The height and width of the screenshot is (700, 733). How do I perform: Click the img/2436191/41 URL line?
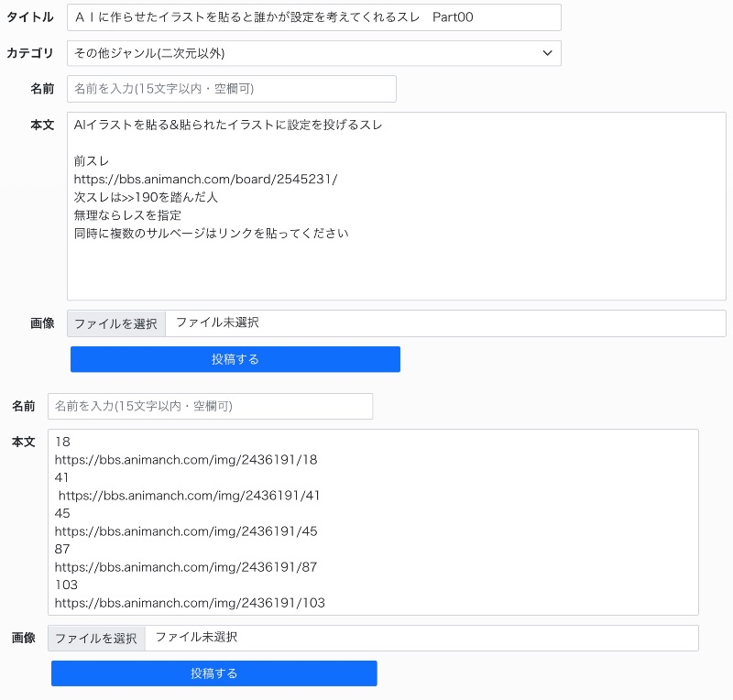pyautogui.click(x=189, y=496)
